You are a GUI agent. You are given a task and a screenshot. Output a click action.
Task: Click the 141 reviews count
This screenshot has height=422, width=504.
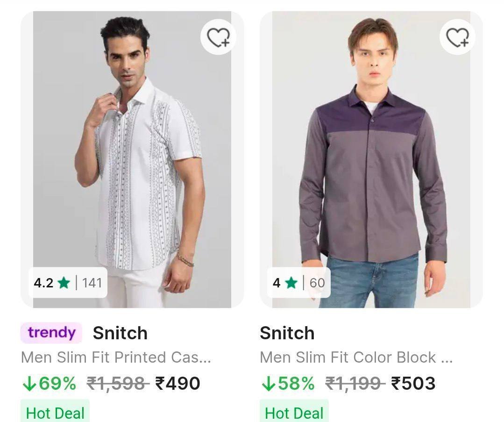92,283
